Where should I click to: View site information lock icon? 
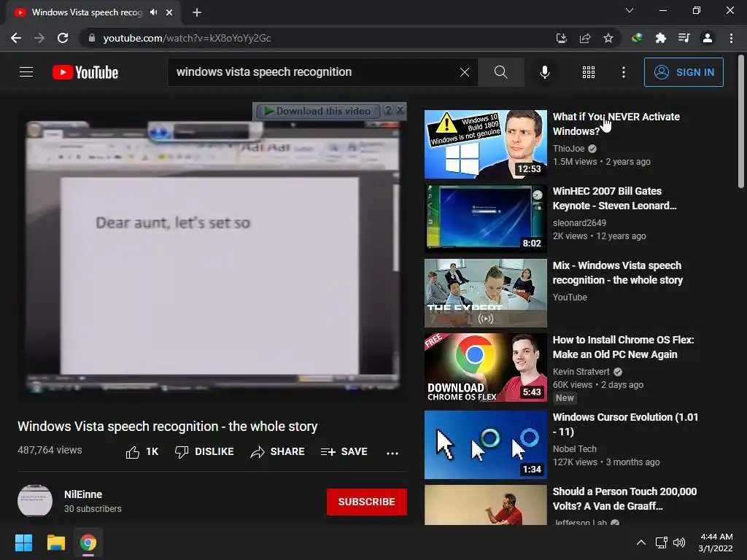pos(91,38)
